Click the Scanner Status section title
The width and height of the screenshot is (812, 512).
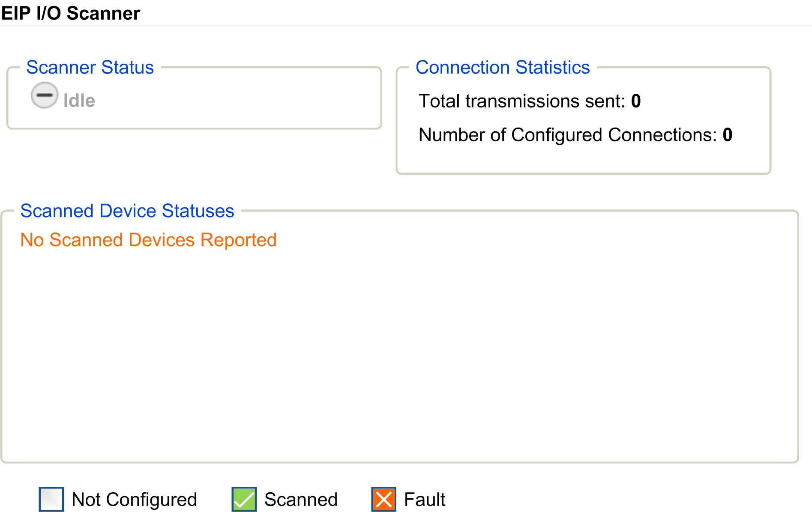coord(90,68)
